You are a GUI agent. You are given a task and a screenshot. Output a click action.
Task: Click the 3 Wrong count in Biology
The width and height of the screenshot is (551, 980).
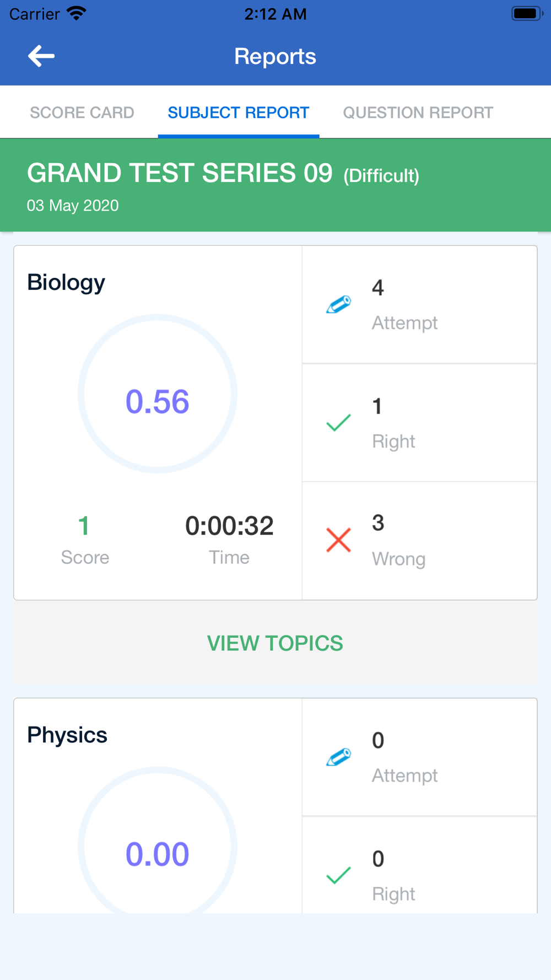pyautogui.click(x=398, y=541)
